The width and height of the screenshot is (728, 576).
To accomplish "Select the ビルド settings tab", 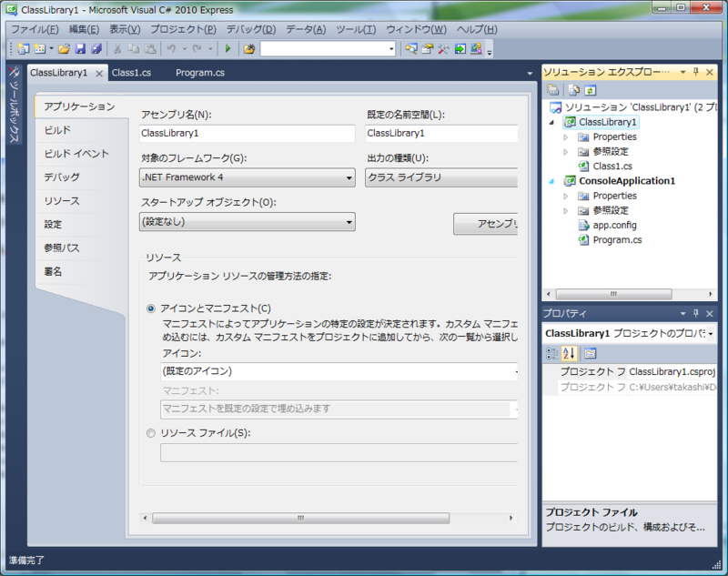I will coord(57,130).
